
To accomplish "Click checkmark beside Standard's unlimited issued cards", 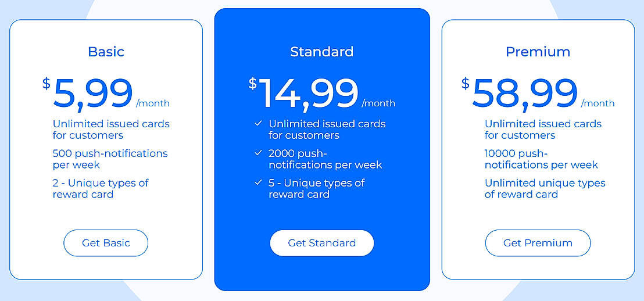I will [258, 124].
